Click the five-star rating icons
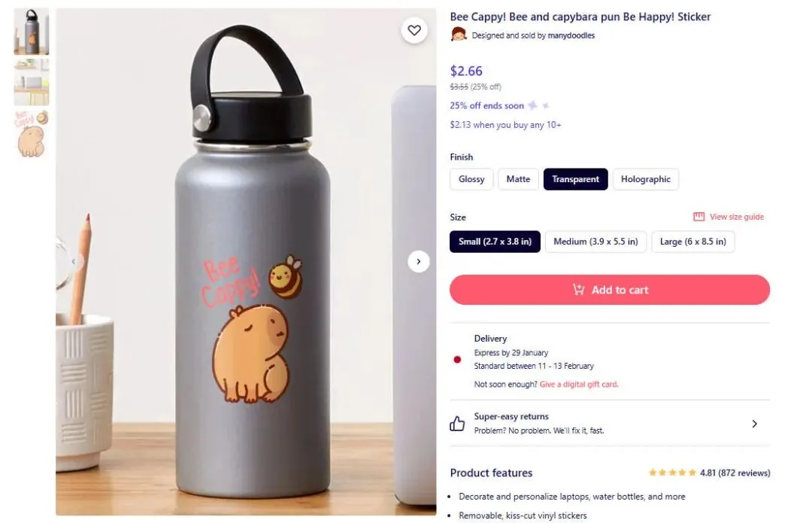This screenshot has width=812, height=523. click(671, 473)
